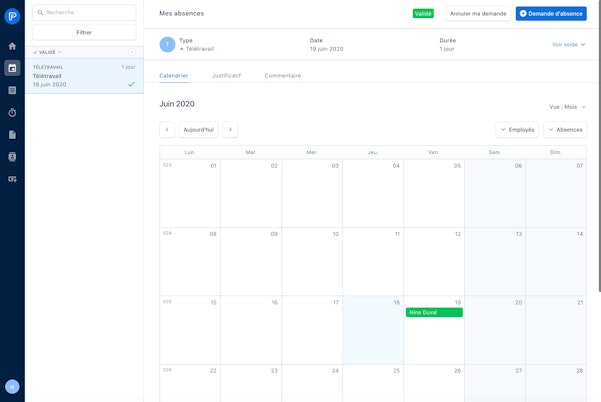Image resolution: width=601 pixels, height=402 pixels.
Task: Go to previous month arrow
Action: 167,130
